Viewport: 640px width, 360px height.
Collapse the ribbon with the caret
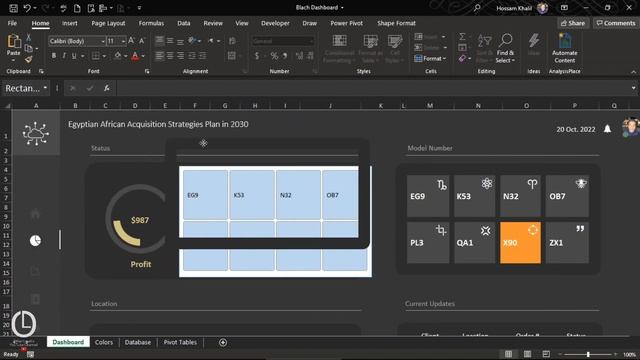point(633,72)
